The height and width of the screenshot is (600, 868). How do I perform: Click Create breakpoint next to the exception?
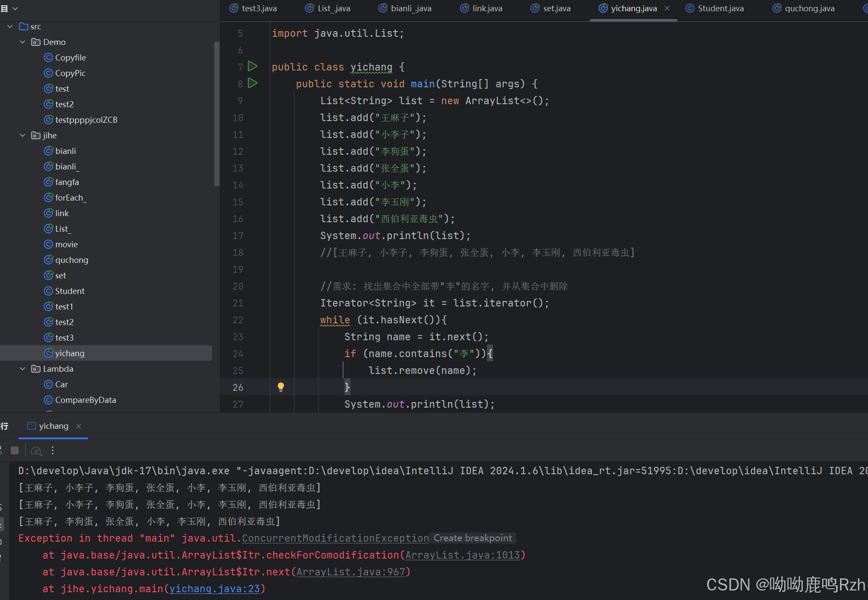click(x=473, y=538)
